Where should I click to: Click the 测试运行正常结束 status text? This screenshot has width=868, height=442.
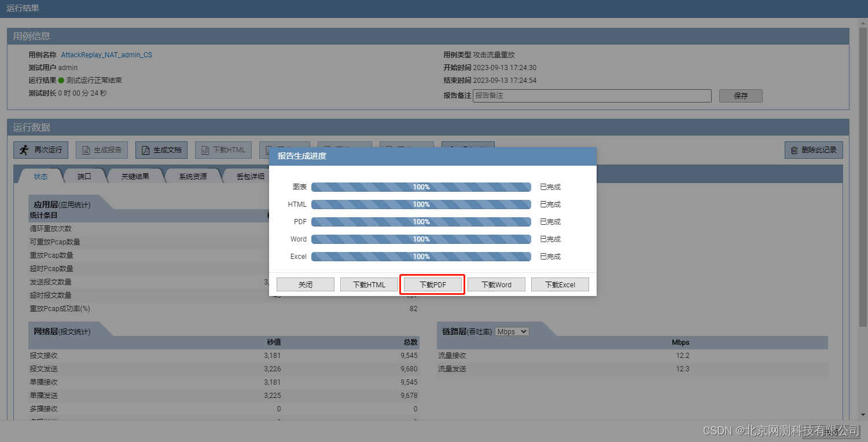94,81
